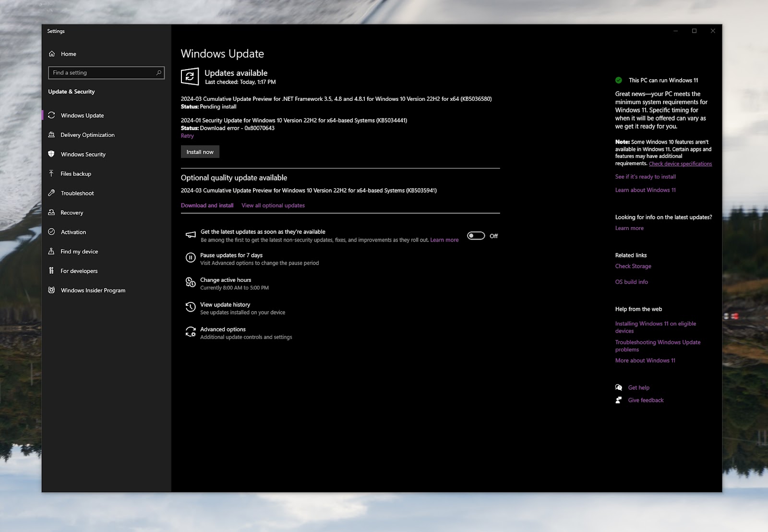Click the Give feedback link

646,400
